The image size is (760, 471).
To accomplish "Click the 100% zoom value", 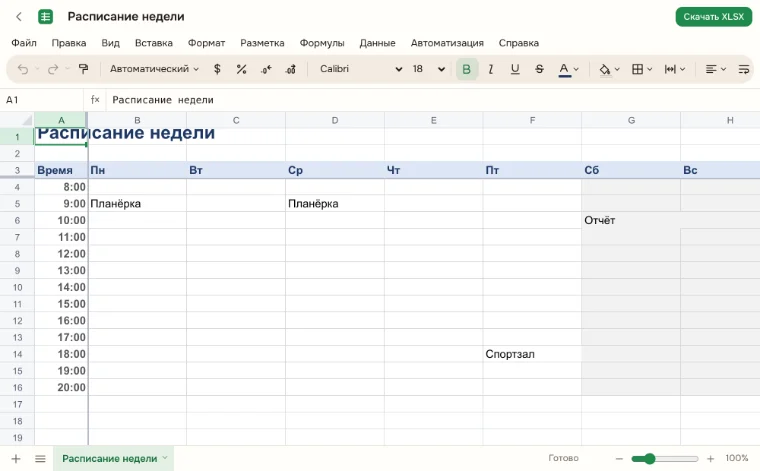I will point(737,458).
